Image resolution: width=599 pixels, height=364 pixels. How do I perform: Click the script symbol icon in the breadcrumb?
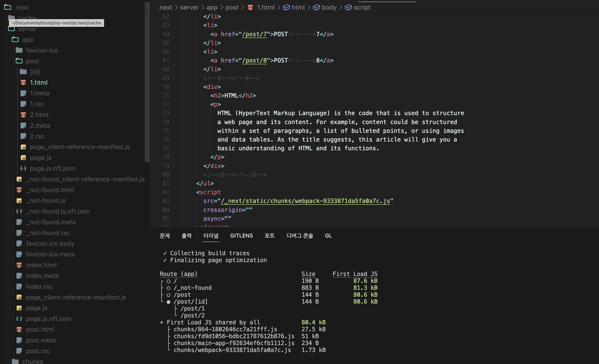348,8
